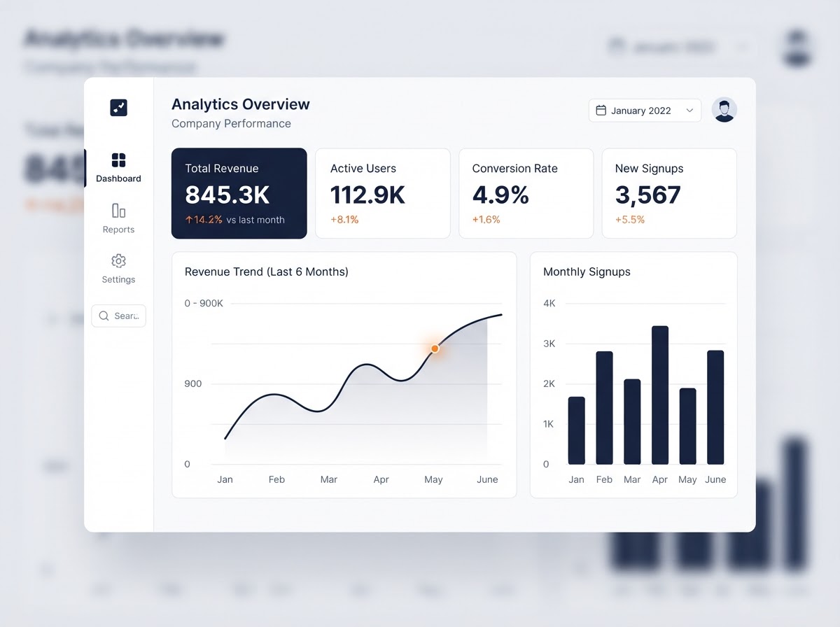Pick the May bar in Monthly Signups
This screenshot has width=840, height=627.
(687, 426)
